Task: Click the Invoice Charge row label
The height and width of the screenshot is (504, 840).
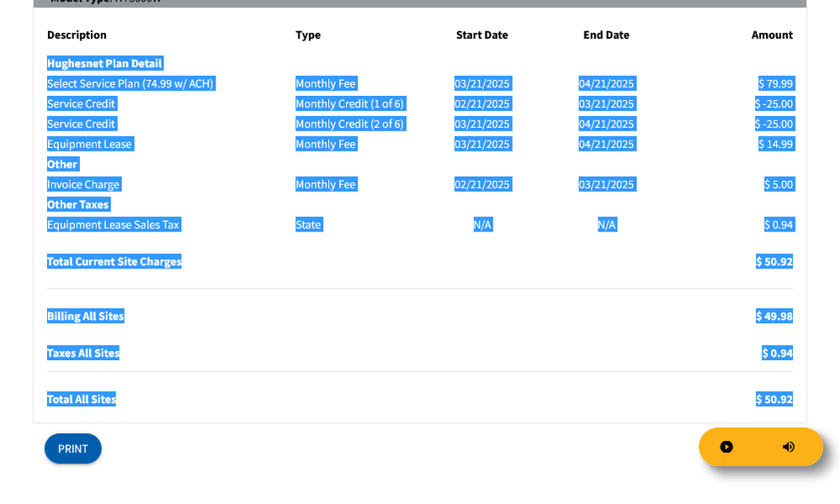Action: [83, 184]
